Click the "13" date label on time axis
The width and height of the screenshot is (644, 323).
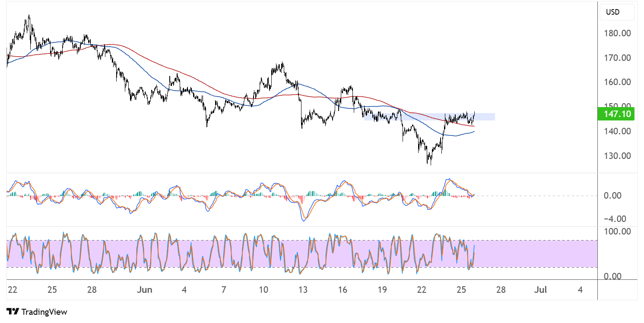(303, 290)
